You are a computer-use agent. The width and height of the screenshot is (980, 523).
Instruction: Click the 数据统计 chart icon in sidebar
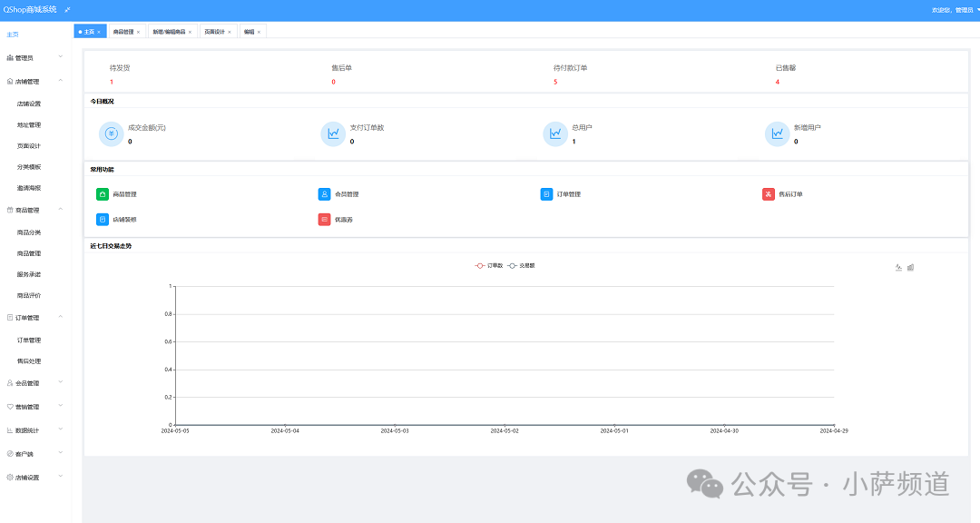9,430
